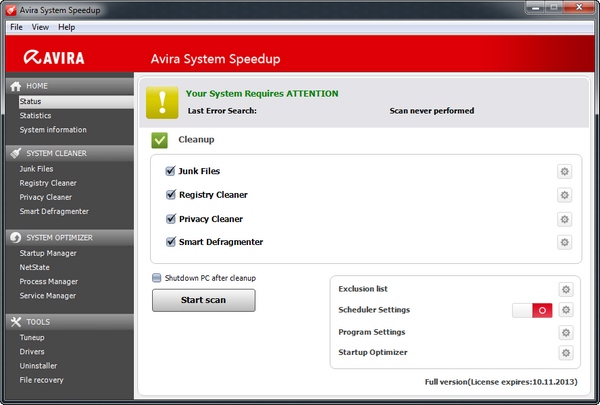Open settings gear for Privacy Cleaner
This screenshot has height=405, width=600.
point(564,219)
